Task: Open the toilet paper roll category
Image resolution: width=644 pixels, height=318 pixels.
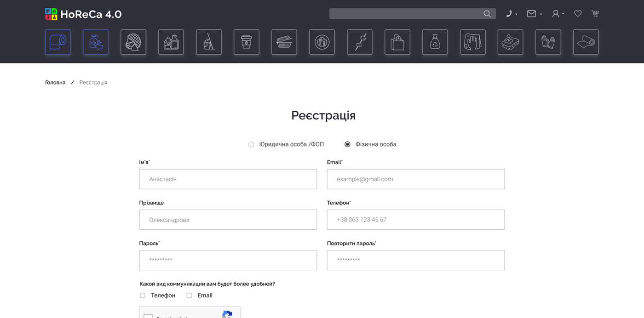Action: point(58,42)
